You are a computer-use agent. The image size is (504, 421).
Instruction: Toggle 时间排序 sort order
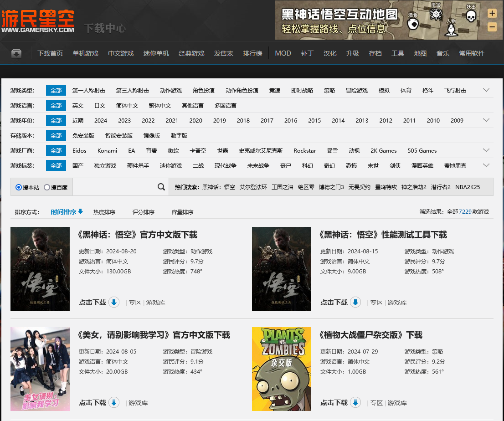pyautogui.click(x=67, y=212)
